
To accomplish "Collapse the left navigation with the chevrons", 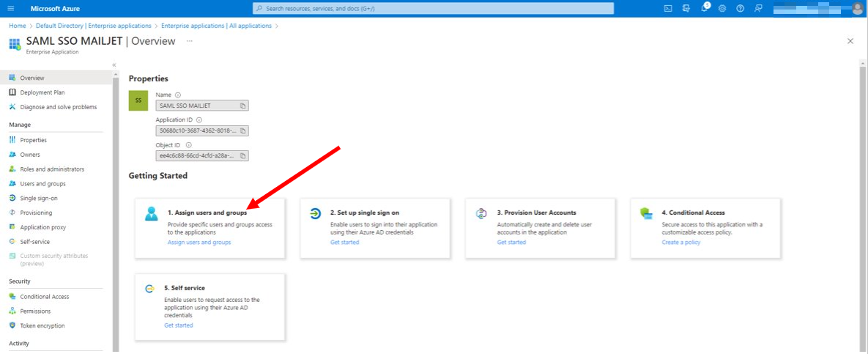I will (114, 64).
